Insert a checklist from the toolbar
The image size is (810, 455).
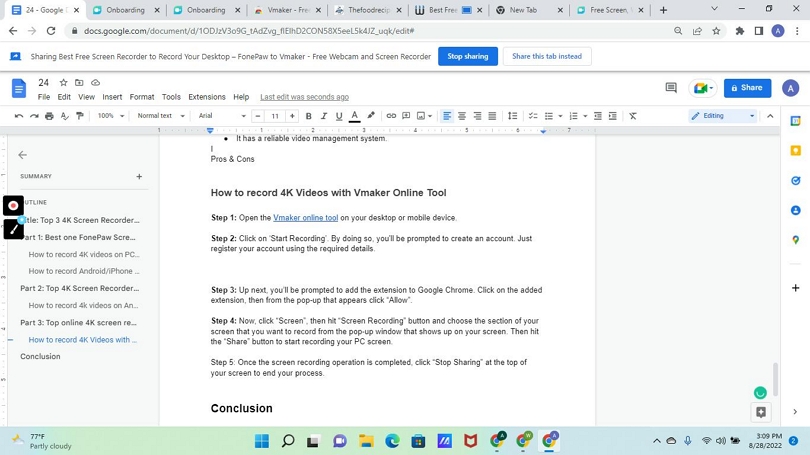click(x=533, y=116)
